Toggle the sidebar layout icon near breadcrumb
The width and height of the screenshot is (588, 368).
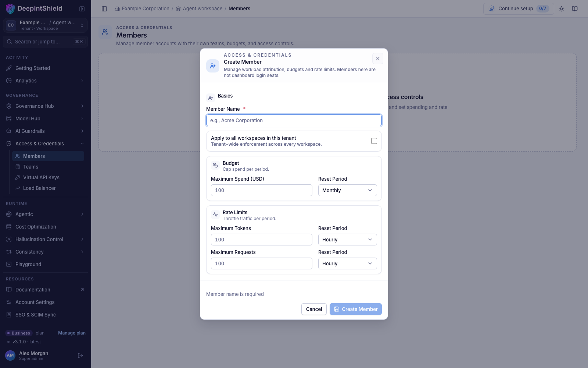(x=104, y=9)
